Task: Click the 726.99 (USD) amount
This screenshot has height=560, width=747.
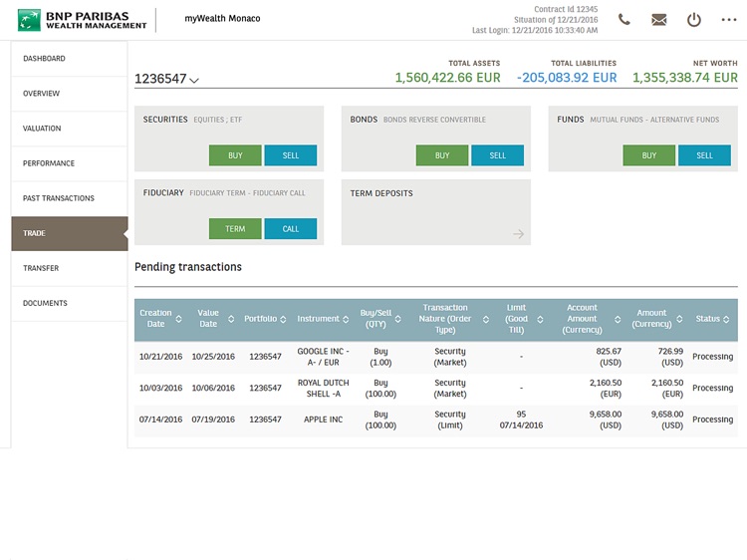Action: (670, 357)
